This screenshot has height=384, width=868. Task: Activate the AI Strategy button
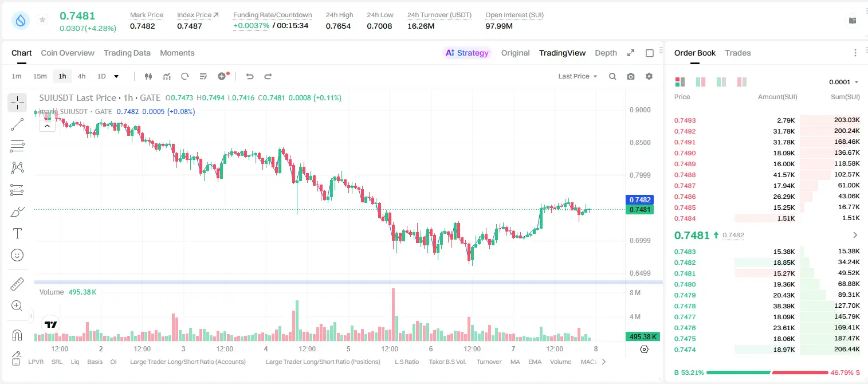point(467,53)
